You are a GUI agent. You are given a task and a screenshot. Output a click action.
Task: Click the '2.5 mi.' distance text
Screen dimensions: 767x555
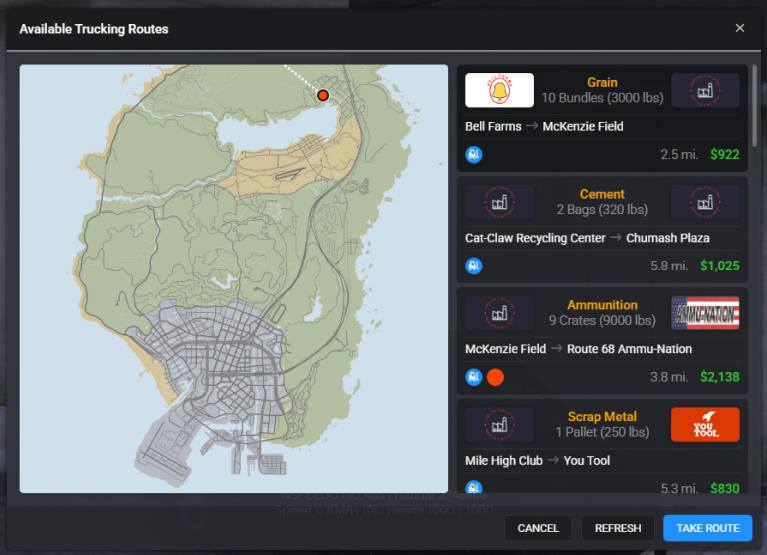tap(679, 155)
